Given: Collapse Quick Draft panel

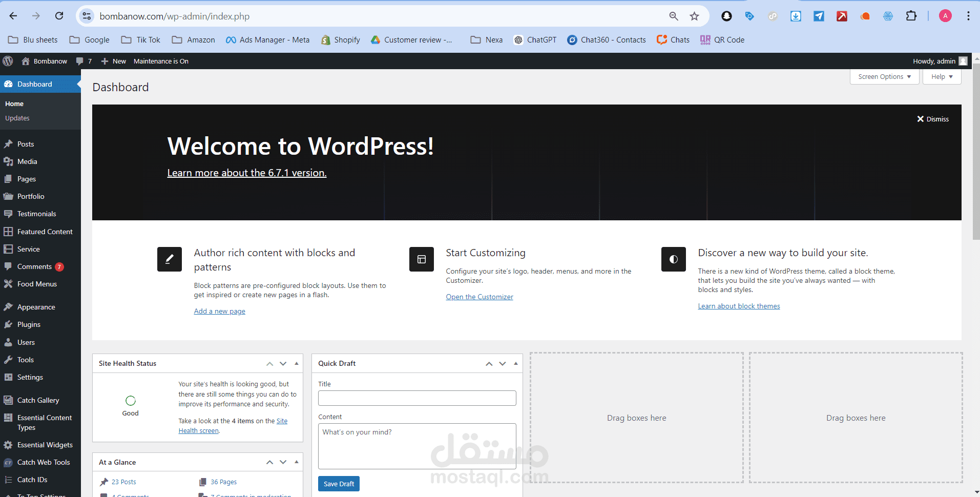Looking at the screenshot, I should tap(516, 363).
